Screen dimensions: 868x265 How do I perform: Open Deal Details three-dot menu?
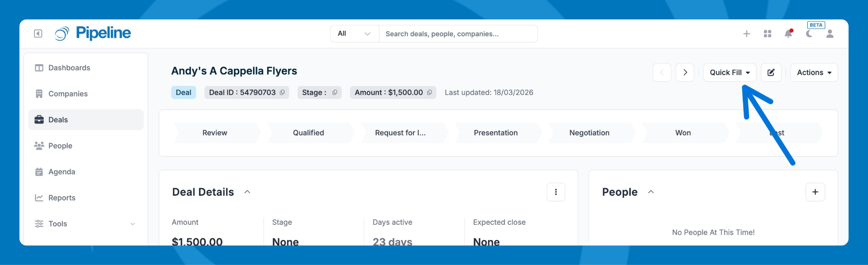556,192
